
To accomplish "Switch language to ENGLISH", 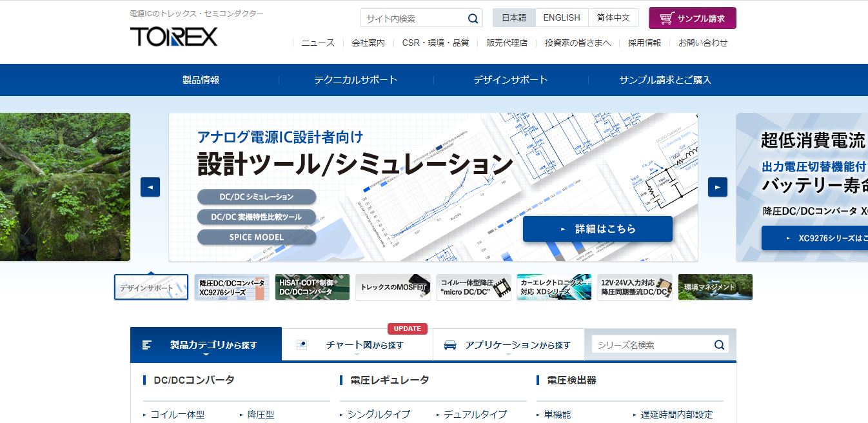I will (x=562, y=17).
